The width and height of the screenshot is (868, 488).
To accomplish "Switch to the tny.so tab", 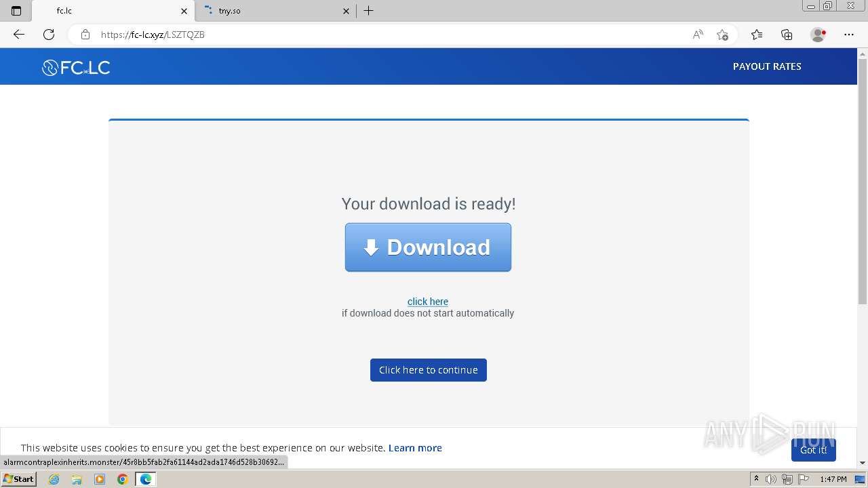I will pyautogui.click(x=275, y=11).
